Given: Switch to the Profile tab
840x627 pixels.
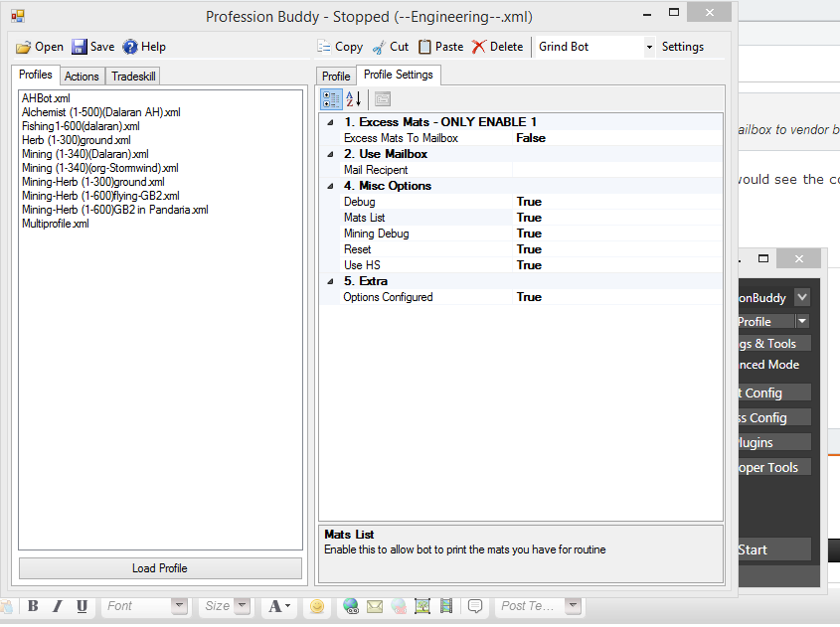Looking at the screenshot, I should pos(336,77).
